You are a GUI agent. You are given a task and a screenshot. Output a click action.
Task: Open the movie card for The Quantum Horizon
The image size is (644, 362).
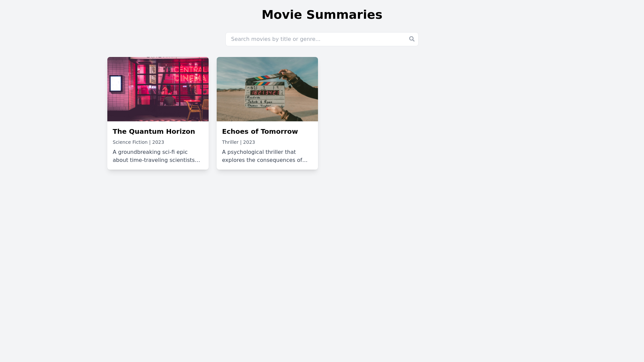point(158,113)
